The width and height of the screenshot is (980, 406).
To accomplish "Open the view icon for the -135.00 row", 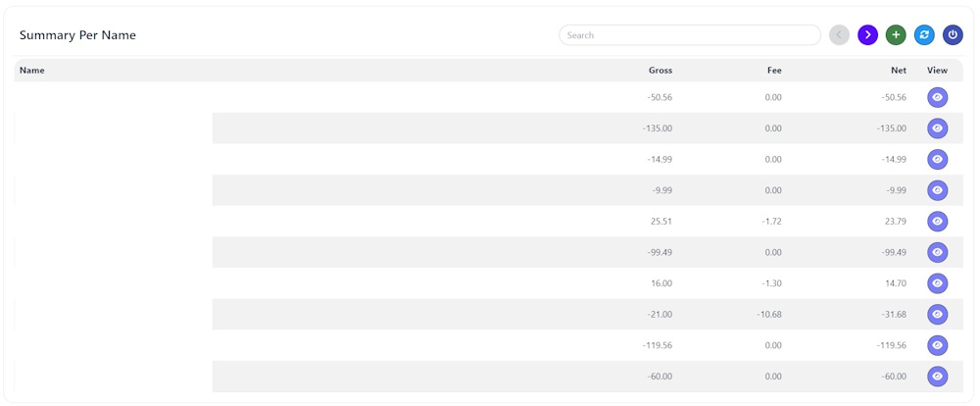I will (938, 128).
